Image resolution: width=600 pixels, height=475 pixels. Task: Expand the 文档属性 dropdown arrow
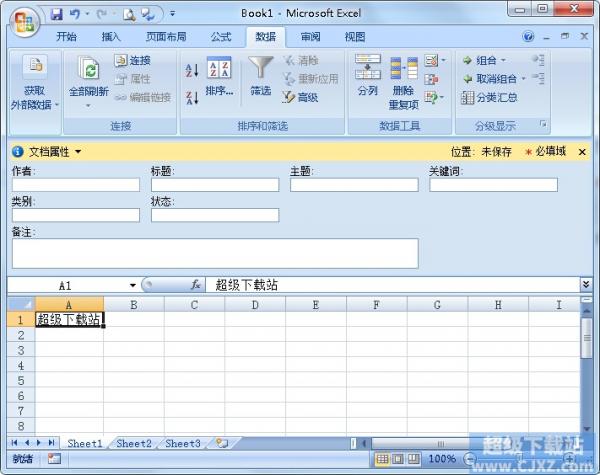click(78, 152)
